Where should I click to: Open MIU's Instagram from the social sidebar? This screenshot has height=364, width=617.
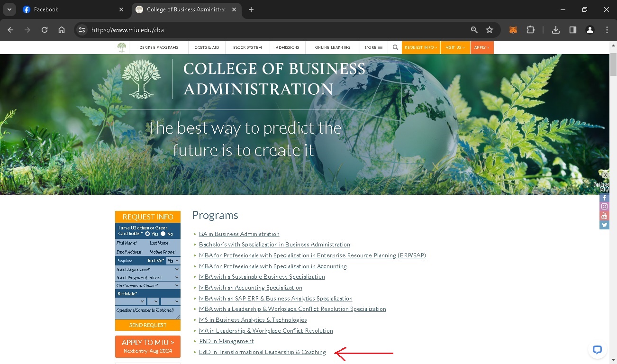coord(604,207)
